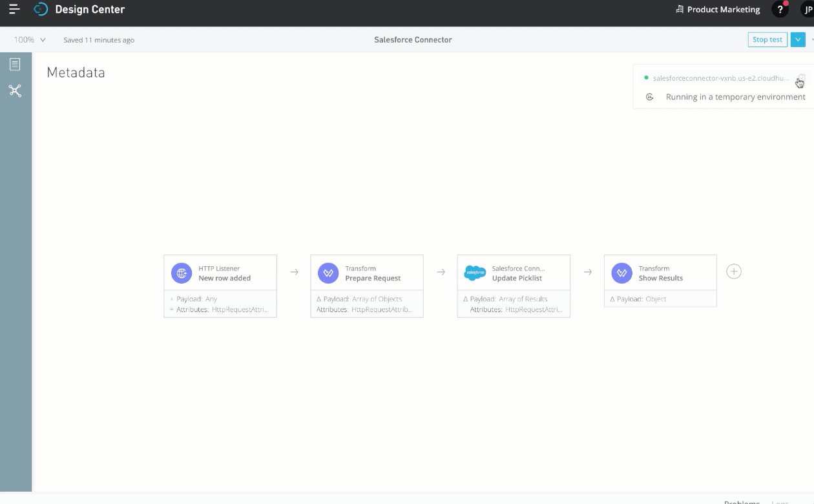
Task: Select the Show Results transform icon
Action: point(621,273)
